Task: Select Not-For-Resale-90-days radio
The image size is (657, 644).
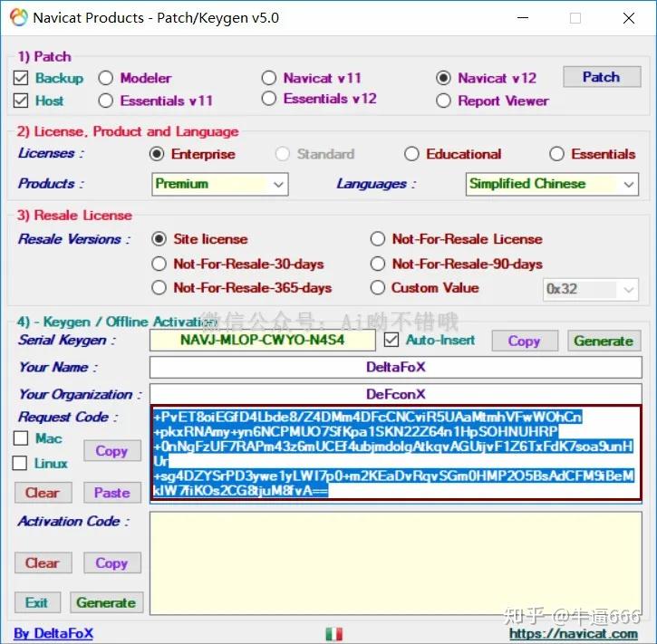Action: pyautogui.click(x=378, y=264)
